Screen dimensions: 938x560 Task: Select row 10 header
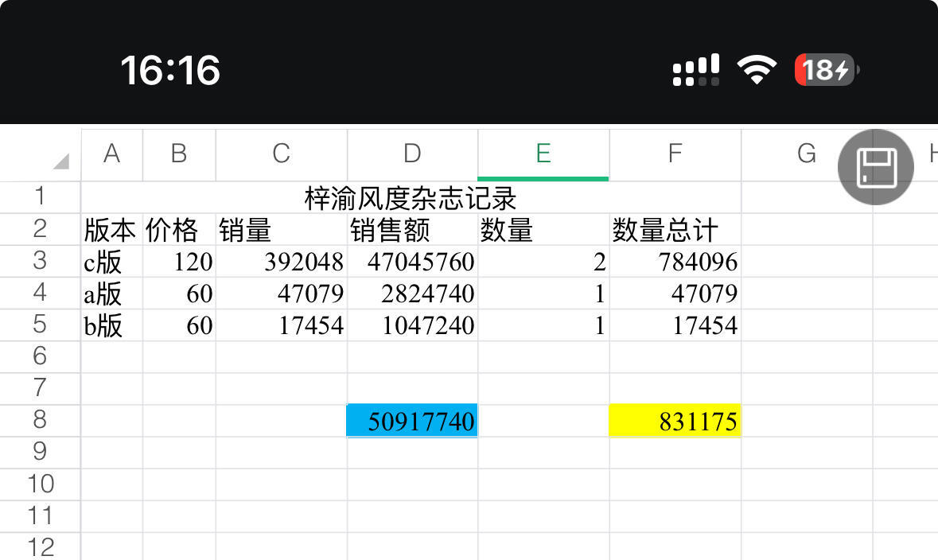[x=40, y=484]
